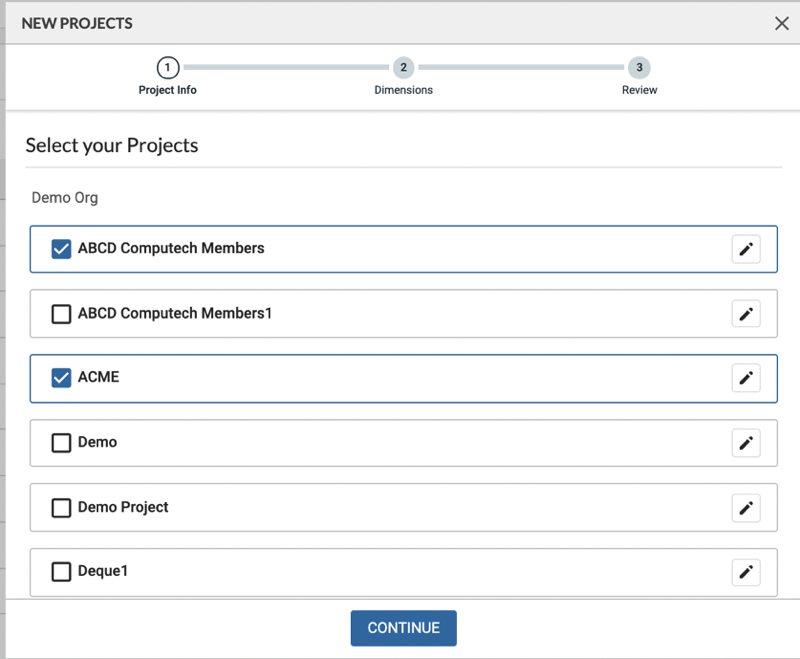Image resolution: width=800 pixels, height=659 pixels.
Task: Select the Deque1 checkbox
Action: click(x=61, y=572)
